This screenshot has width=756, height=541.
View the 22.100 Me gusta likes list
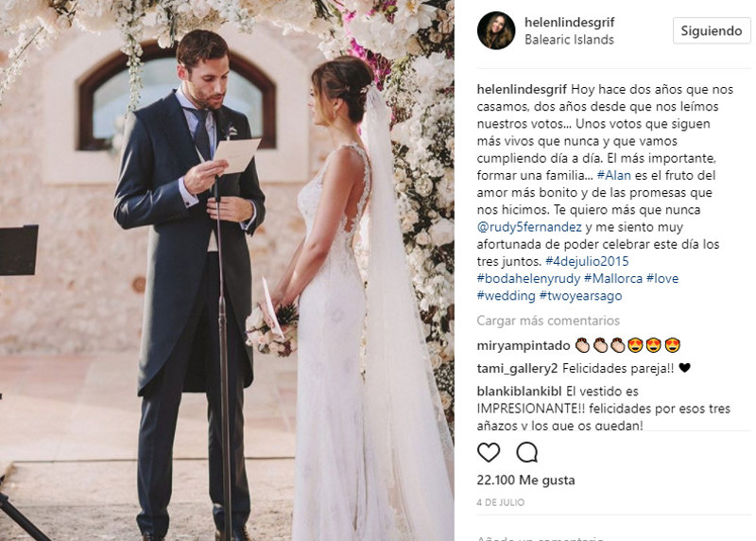[x=525, y=480]
